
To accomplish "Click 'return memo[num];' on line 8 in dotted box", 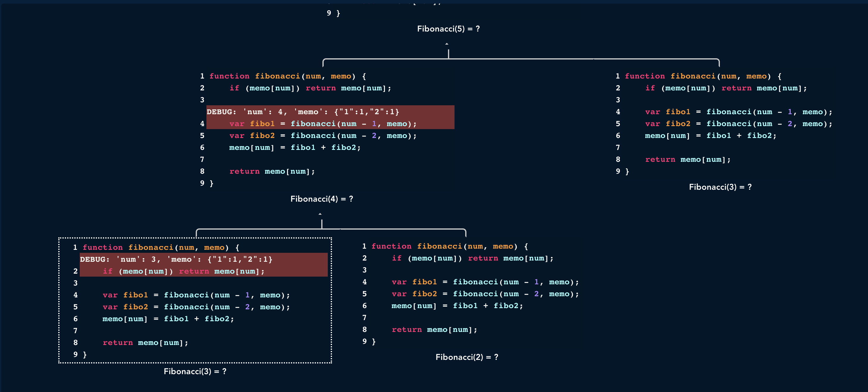I will [x=145, y=343].
